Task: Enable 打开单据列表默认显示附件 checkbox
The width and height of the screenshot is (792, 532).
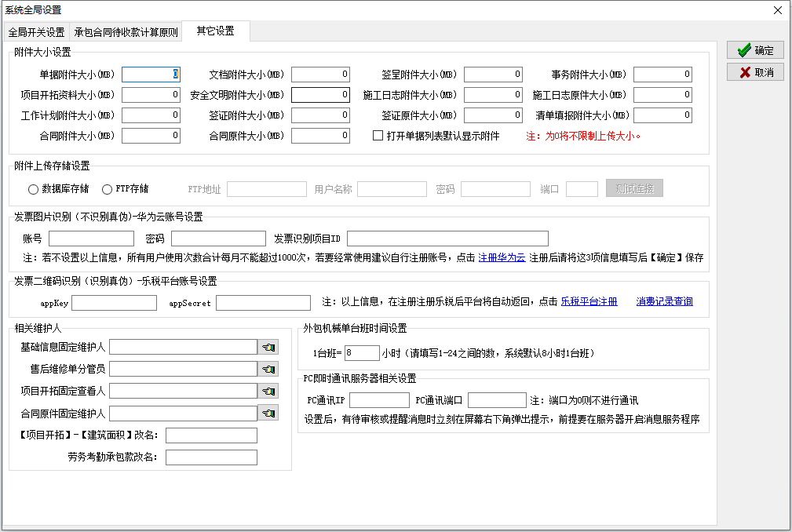Action: [378, 136]
